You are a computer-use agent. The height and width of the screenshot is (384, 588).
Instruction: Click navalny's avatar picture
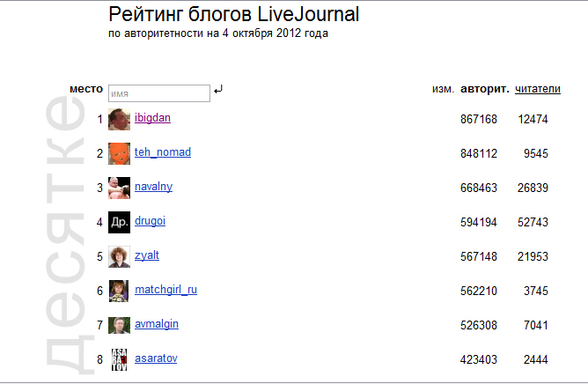tap(119, 188)
